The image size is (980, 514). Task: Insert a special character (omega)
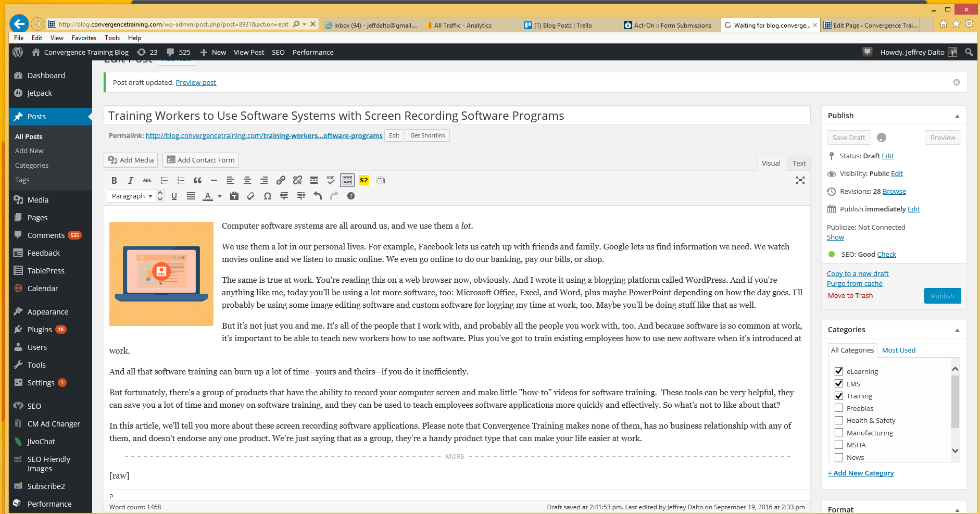click(268, 196)
